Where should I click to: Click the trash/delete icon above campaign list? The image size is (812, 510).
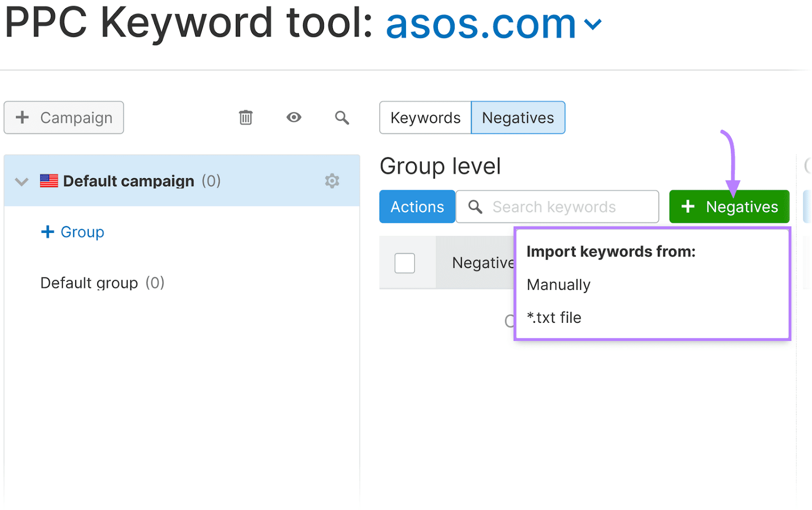click(245, 117)
